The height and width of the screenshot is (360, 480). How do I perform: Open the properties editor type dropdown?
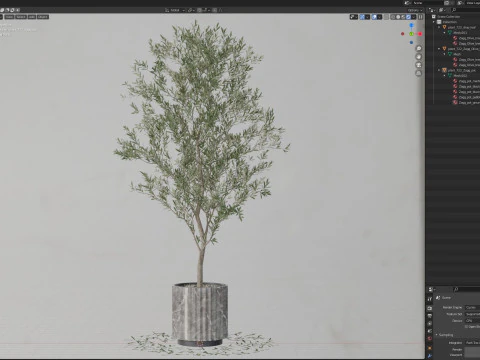(432, 289)
